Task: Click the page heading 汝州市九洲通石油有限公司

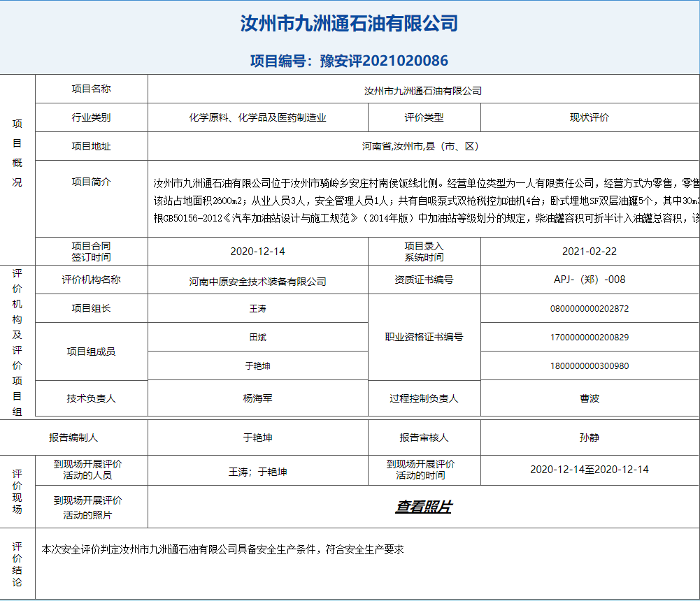Action: pyautogui.click(x=349, y=24)
